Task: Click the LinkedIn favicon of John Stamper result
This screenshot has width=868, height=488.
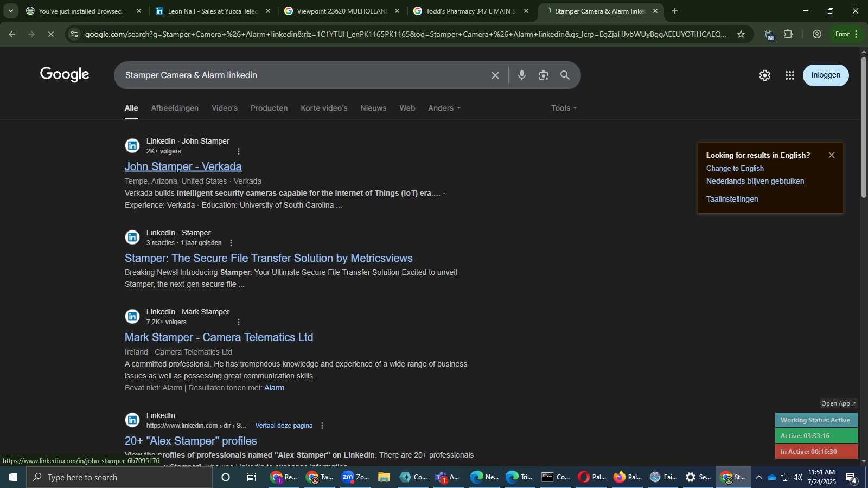Action: pos(132,145)
